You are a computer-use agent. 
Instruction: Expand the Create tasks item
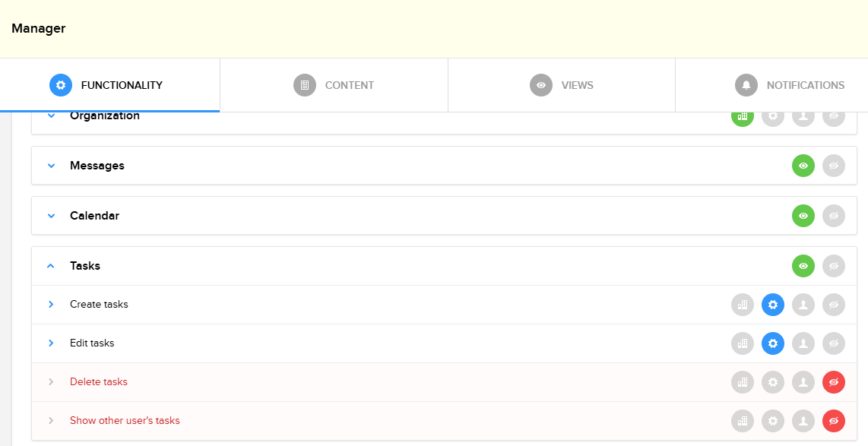click(x=51, y=304)
